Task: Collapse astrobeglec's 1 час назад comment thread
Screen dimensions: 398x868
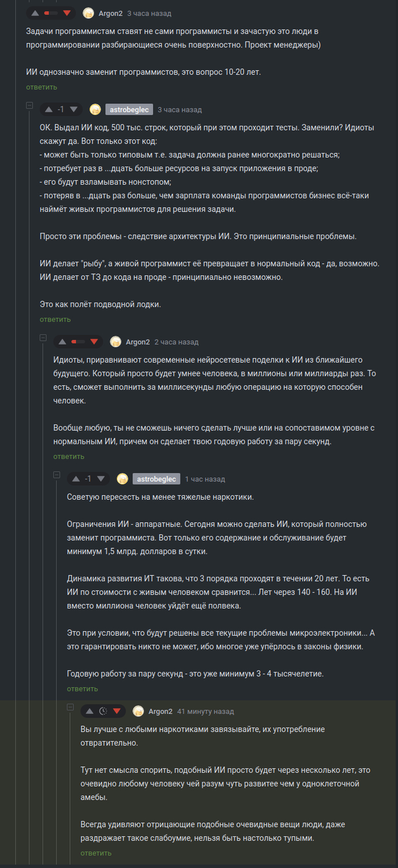Action: 56,475
